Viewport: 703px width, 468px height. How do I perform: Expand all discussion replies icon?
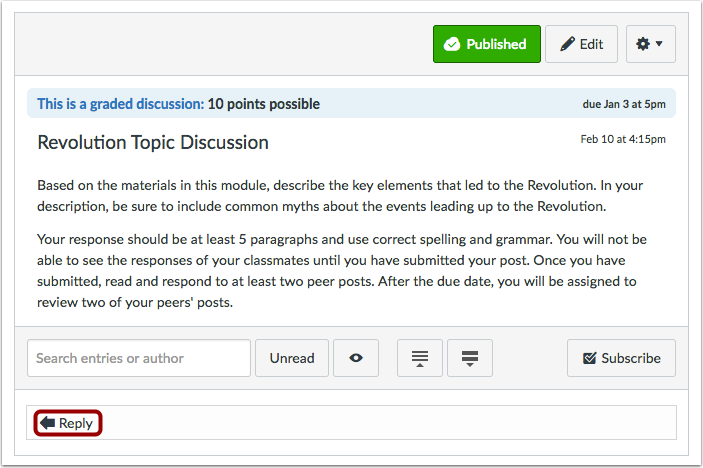pos(470,358)
